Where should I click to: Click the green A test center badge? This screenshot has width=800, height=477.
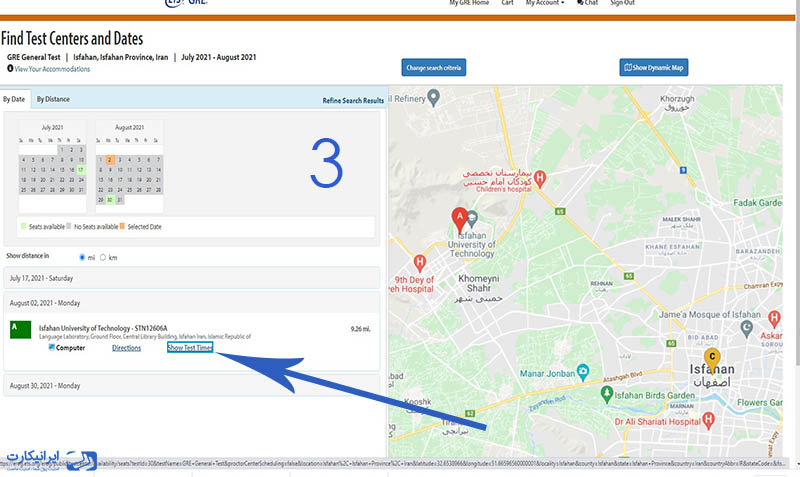[20, 329]
